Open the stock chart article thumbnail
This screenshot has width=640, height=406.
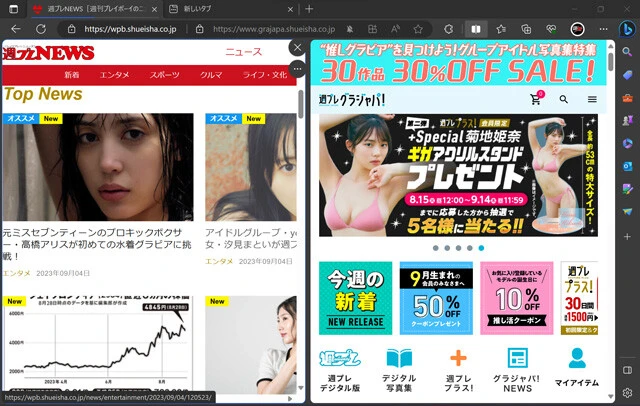click(x=98, y=343)
